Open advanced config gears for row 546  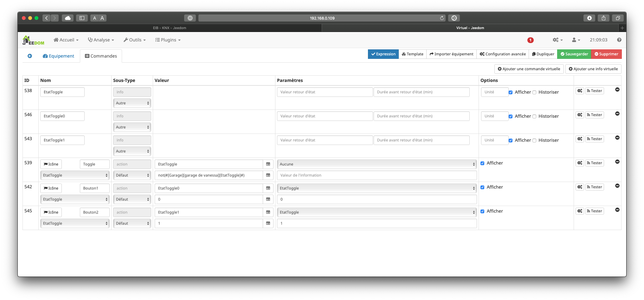pos(580,115)
